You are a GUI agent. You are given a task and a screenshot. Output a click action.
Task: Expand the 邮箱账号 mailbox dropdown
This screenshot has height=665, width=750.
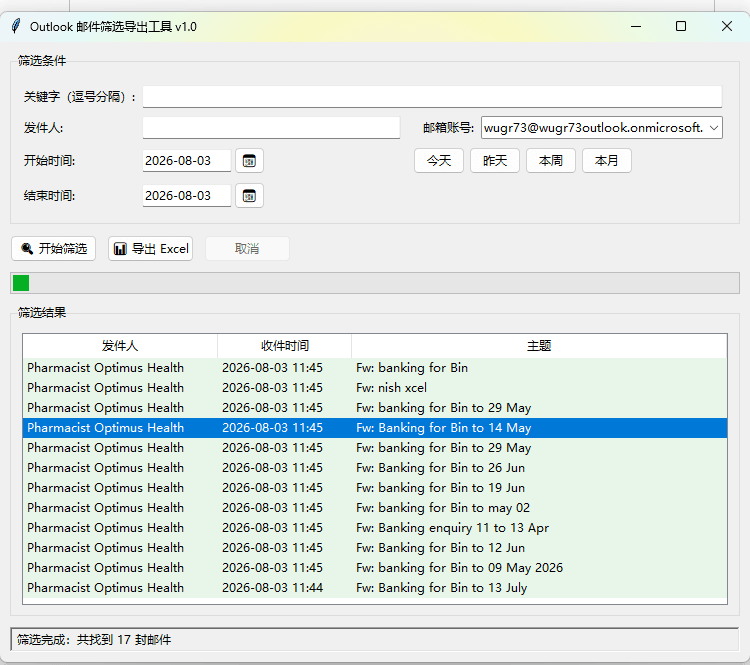coord(714,128)
